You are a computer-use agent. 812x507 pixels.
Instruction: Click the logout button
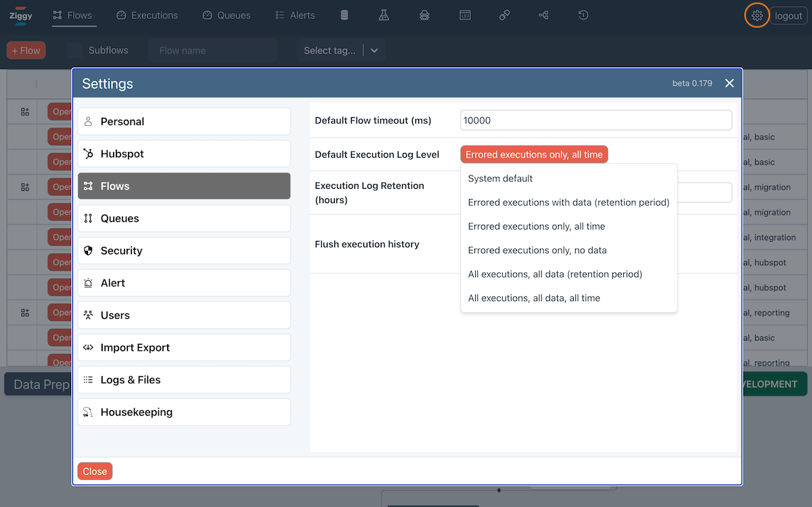click(x=788, y=16)
